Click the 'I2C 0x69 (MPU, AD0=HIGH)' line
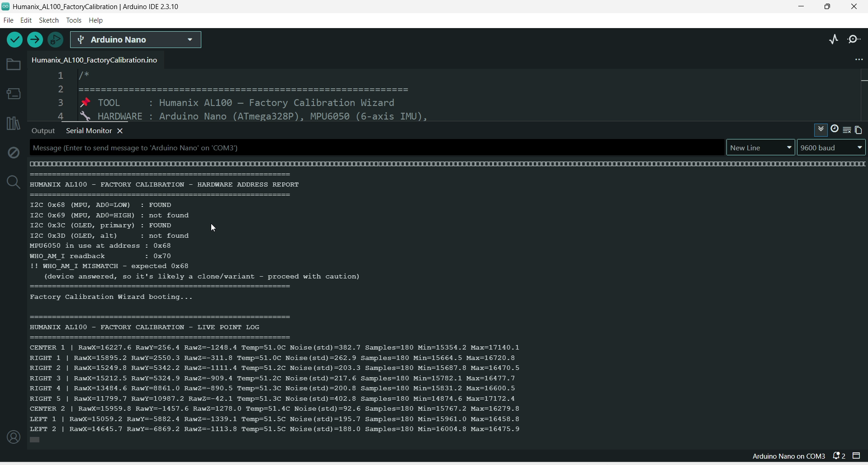 tap(109, 216)
